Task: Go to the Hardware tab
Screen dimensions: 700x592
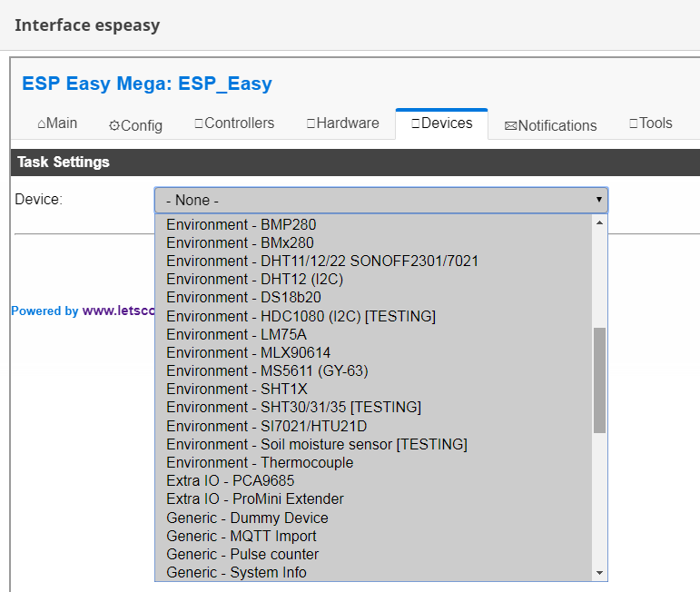Action: (343, 123)
